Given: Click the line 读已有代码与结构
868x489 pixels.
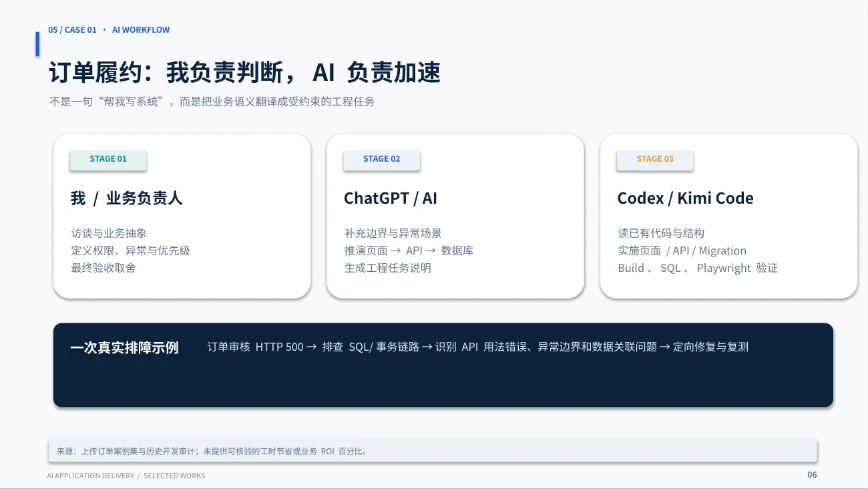Looking at the screenshot, I should (x=661, y=233).
